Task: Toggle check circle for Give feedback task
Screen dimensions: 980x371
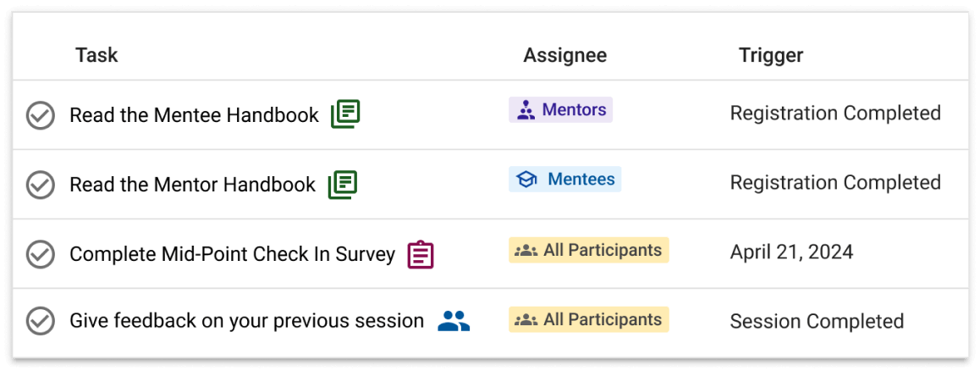Action: (x=41, y=321)
